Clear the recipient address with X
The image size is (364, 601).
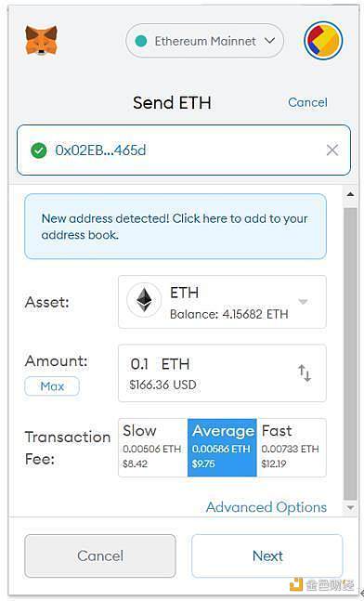[x=332, y=150]
